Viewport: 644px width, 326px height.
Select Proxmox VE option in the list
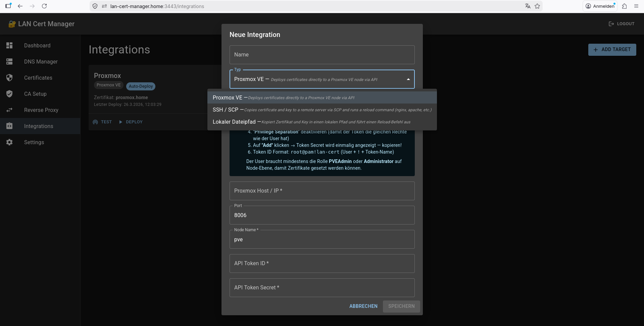pyautogui.click(x=322, y=97)
